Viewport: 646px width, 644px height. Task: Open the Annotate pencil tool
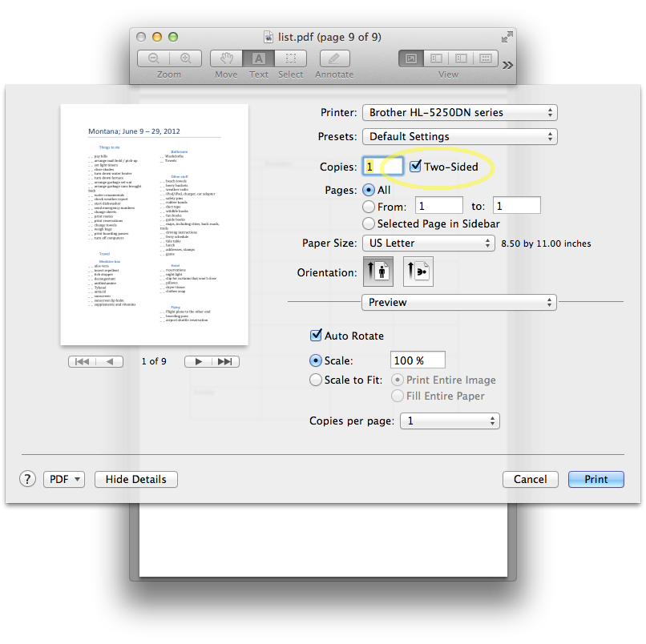(x=334, y=58)
